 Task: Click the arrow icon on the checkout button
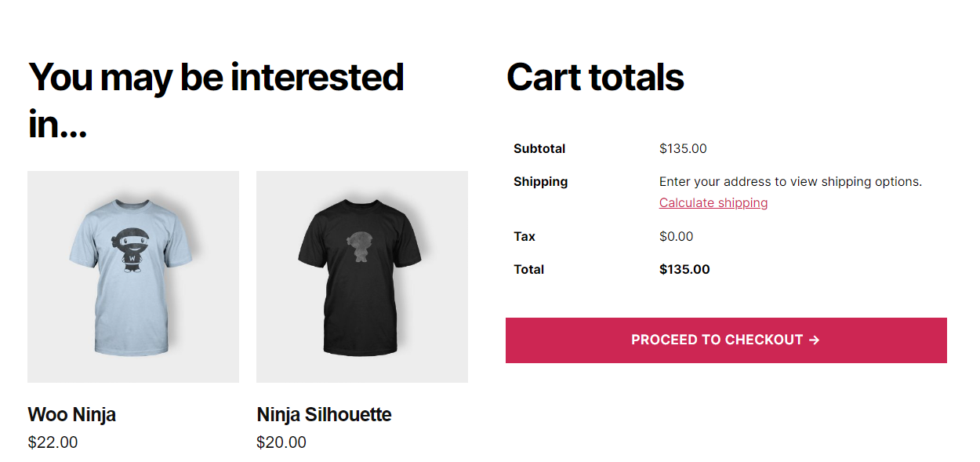[814, 340]
